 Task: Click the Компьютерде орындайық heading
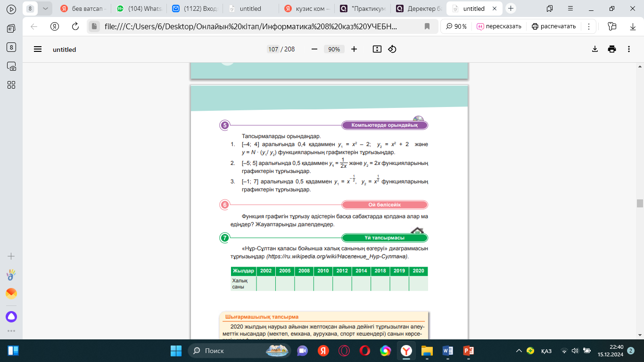point(384,125)
